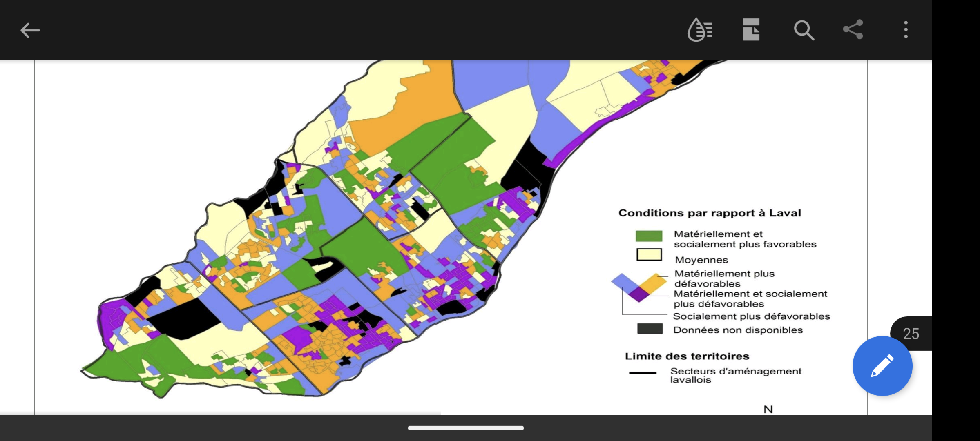
Task: Open search with the magnifying glass
Action: 804,30
